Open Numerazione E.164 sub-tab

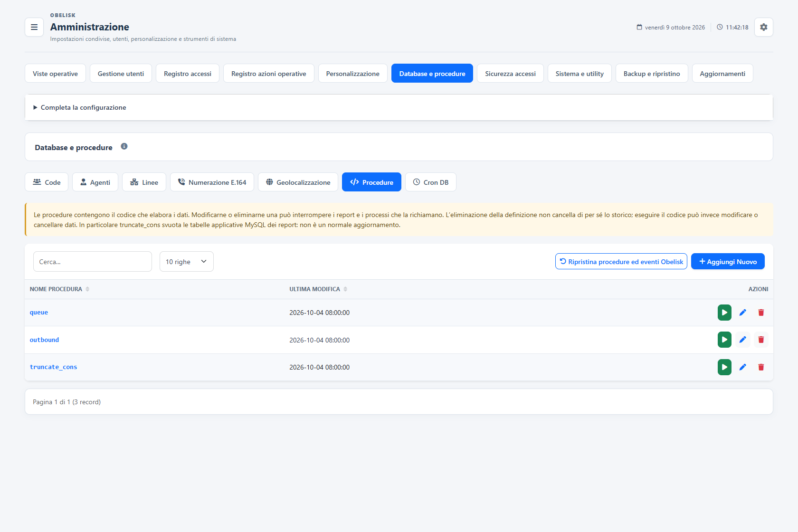[212, 182]
